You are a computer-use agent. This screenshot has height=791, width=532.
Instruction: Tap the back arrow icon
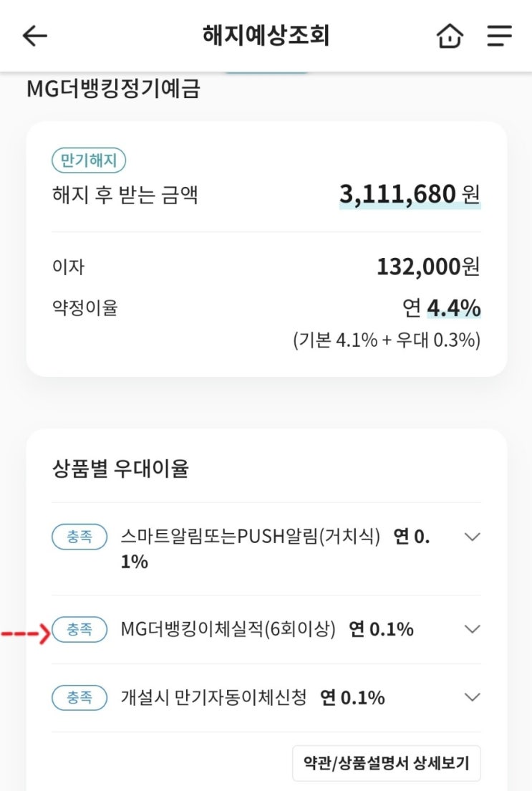[x=34, y=36]
